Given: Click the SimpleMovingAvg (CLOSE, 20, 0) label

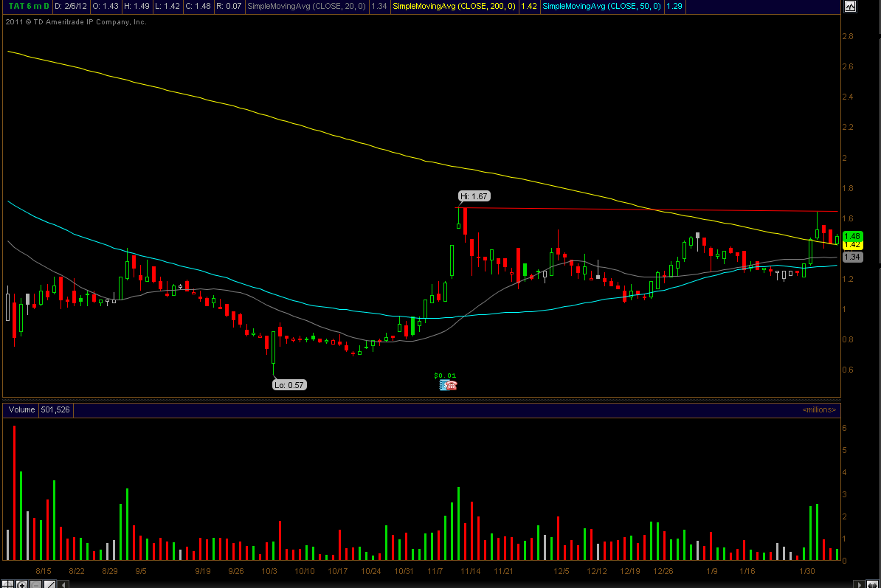Looking at the screenshot, I should tap(307, 6).
